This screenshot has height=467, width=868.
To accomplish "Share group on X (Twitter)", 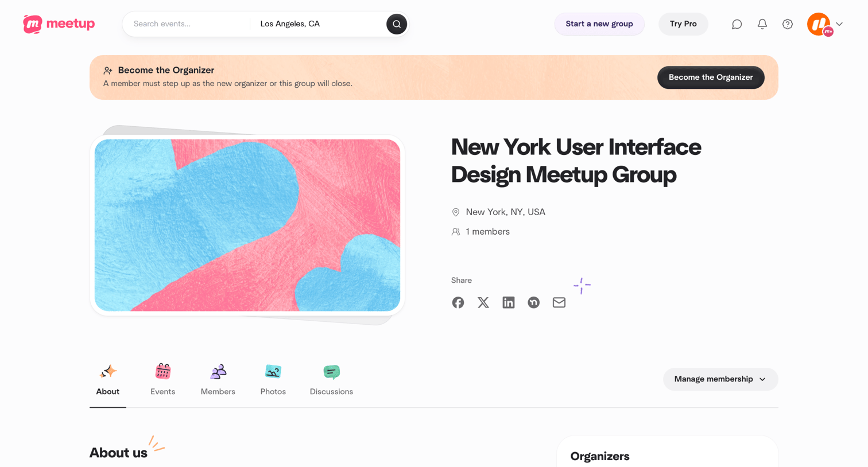I will pyautogui.click(x=483, y=302).
